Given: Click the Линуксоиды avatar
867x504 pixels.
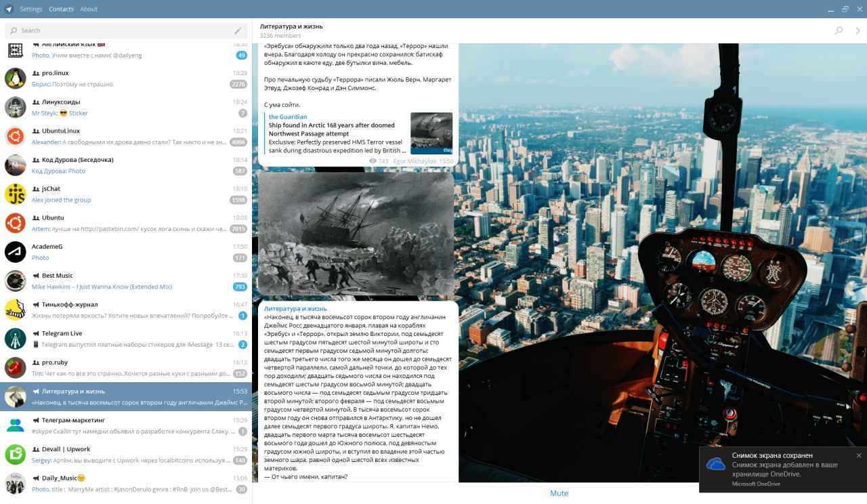Looking at the screenshot, I should coord(15,107).
